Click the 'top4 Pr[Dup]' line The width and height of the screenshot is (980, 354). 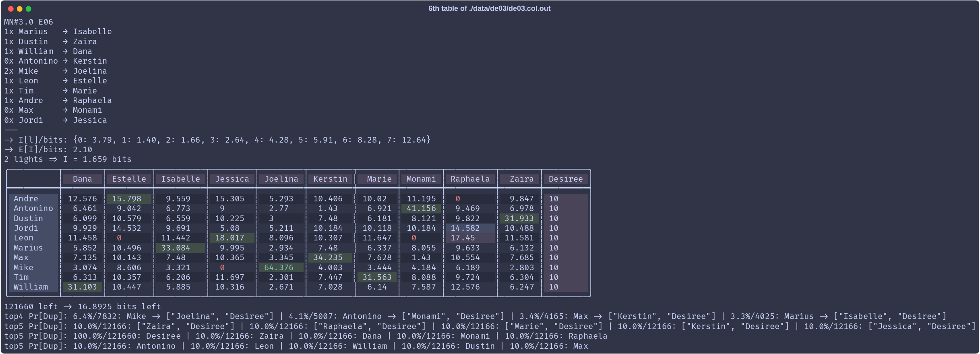[475, 316]
